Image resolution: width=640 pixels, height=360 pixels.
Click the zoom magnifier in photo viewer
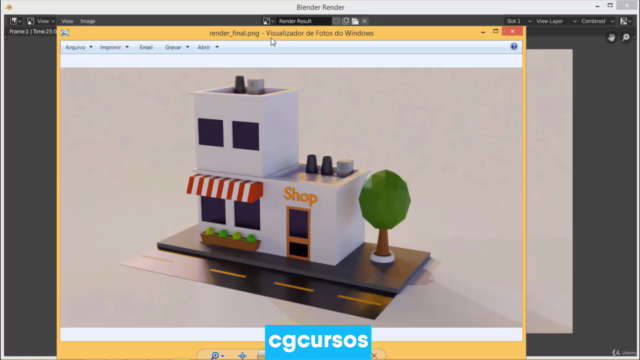(x=217, y=356)
